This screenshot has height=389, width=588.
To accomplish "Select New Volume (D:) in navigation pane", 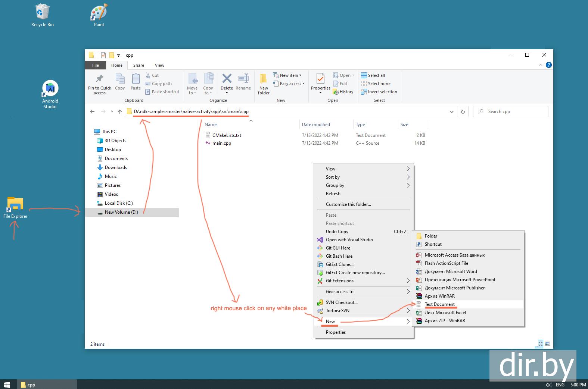I will pyautogui.click(x=121, y=212).
